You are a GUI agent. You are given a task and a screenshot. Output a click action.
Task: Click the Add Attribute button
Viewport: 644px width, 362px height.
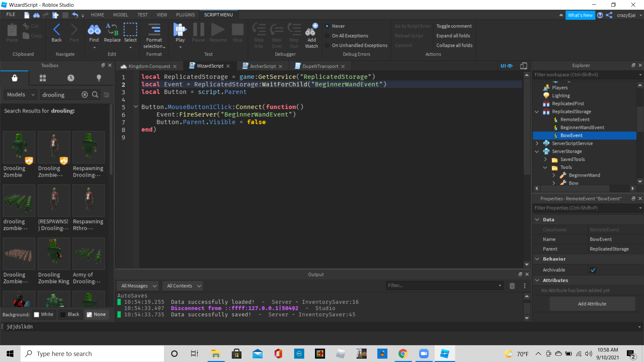point(592,304)
